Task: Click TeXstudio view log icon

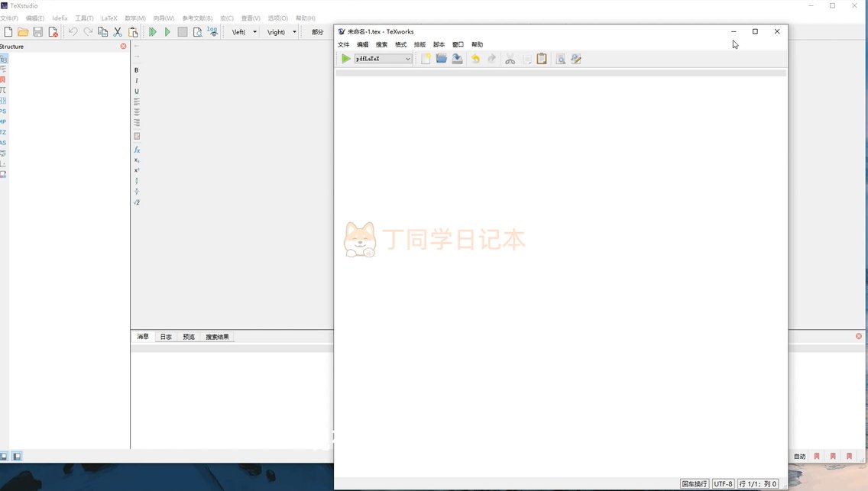Action: 212,32
